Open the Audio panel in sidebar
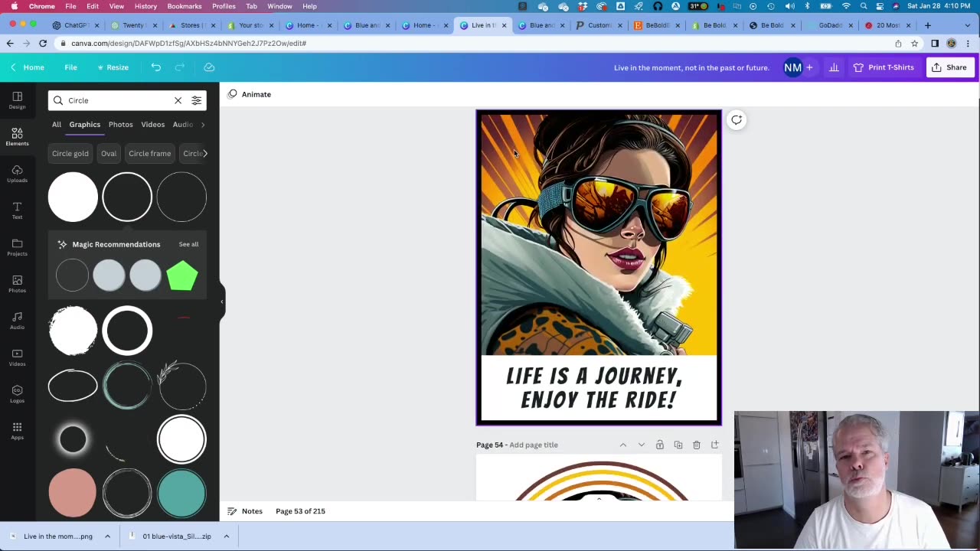Viewport: 980px width, 551px height. tap(17, 320)
